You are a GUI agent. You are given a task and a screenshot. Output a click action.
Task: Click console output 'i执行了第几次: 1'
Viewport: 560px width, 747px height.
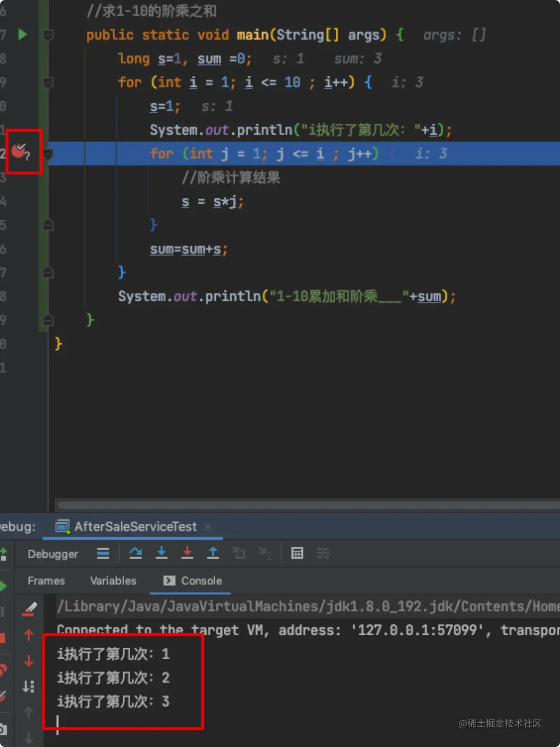click(x=113, y=654)
